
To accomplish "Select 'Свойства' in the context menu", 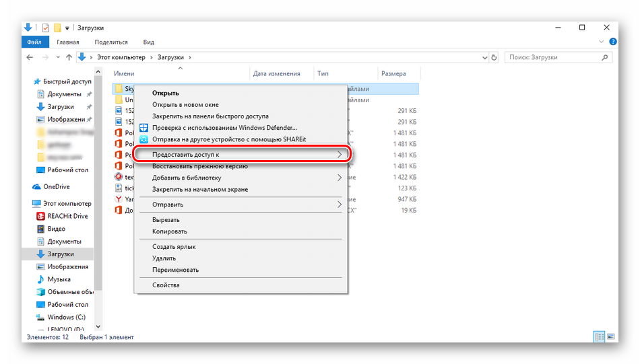I will tap(166, 285).
